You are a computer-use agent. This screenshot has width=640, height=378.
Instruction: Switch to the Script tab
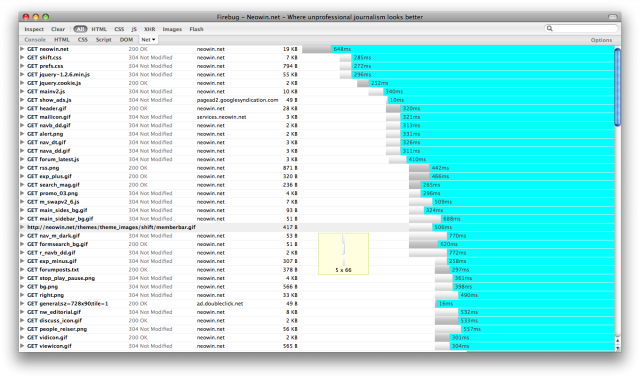coord(103,40)
